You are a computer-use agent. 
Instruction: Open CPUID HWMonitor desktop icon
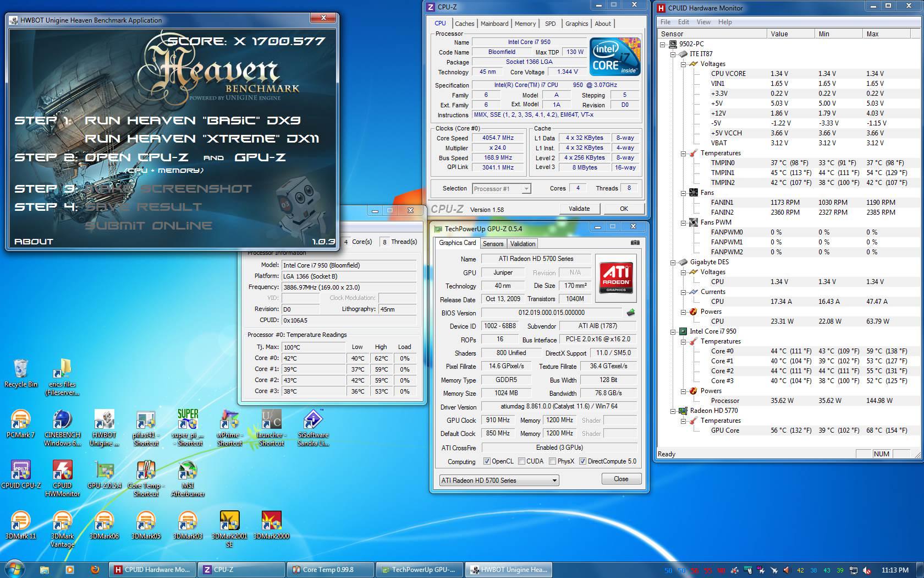62,478
